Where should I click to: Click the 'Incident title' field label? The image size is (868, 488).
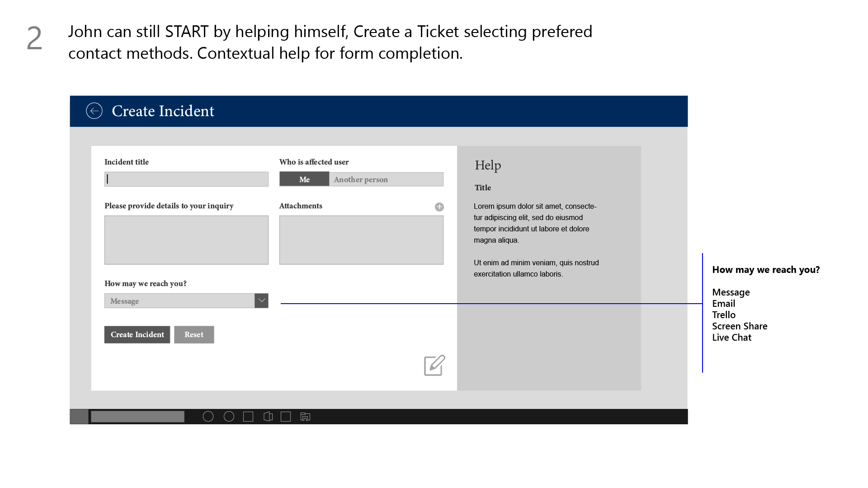127,162
